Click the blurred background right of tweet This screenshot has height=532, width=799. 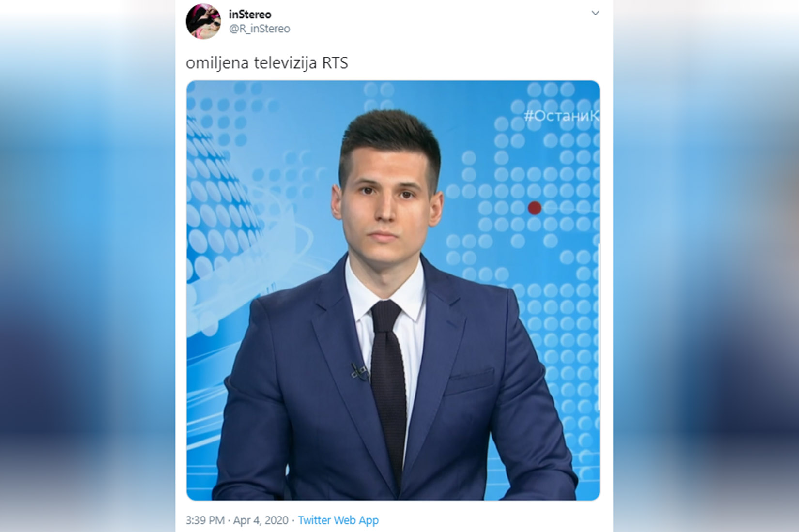pyautogui.click(x=706, y=266)
